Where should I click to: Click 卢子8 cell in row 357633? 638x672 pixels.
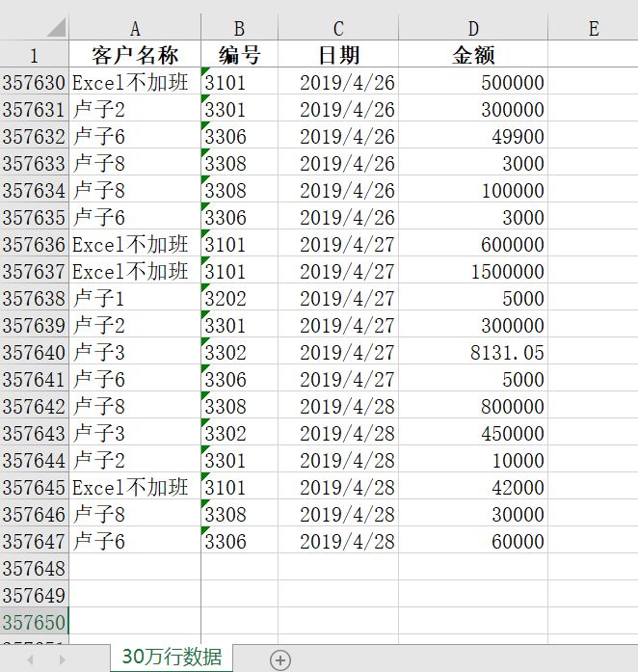point(135,162)
